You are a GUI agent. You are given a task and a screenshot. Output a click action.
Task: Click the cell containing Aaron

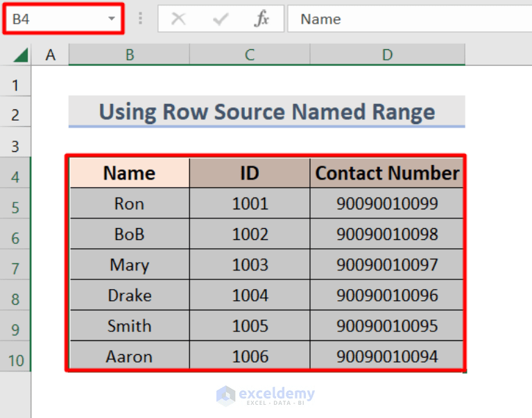coord(129,356)
